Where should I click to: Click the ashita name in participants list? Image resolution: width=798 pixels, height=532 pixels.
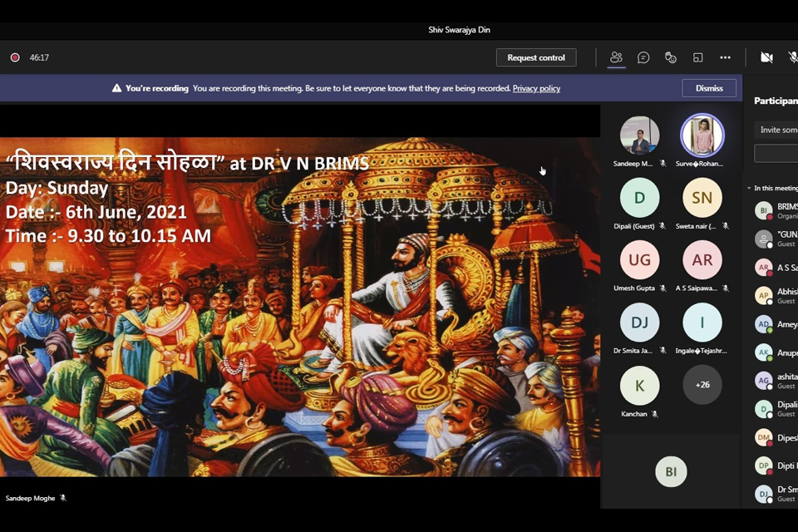[x=787, y=377]
